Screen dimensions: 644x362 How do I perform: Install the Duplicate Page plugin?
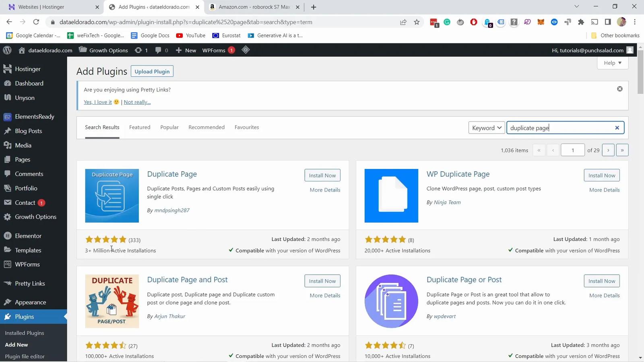(x=322, y=175)
